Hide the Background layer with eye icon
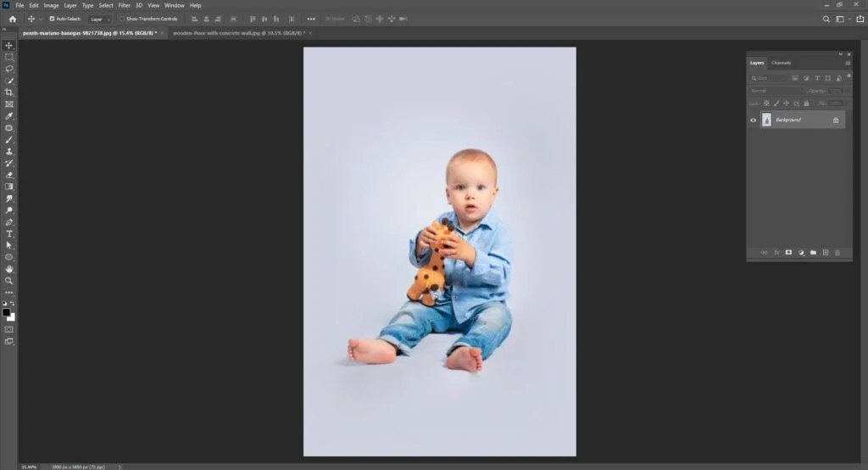868x470 pixels. [753, 120]
